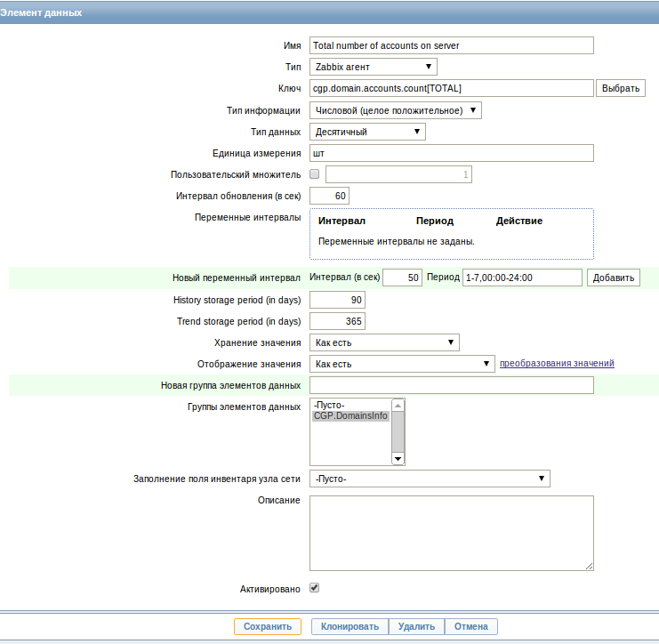Click the groups list scroll up arrow
The height and width of the screenshot is (644, 659).
coord(398,406)
